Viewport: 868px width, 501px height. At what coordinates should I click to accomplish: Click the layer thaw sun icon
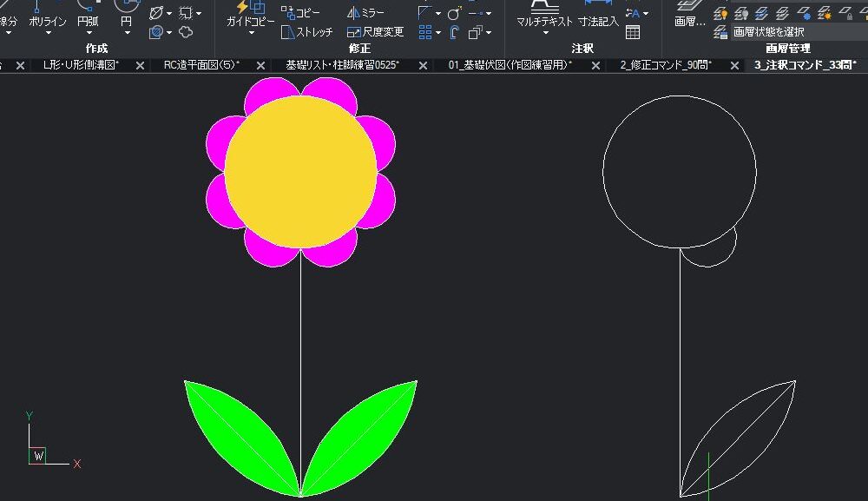825,13
